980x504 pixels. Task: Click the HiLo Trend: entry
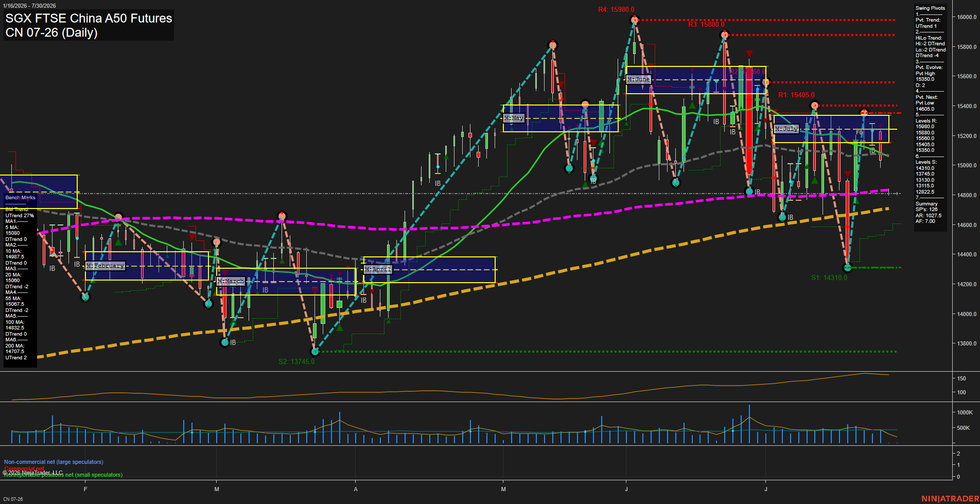tap(929, 38)
